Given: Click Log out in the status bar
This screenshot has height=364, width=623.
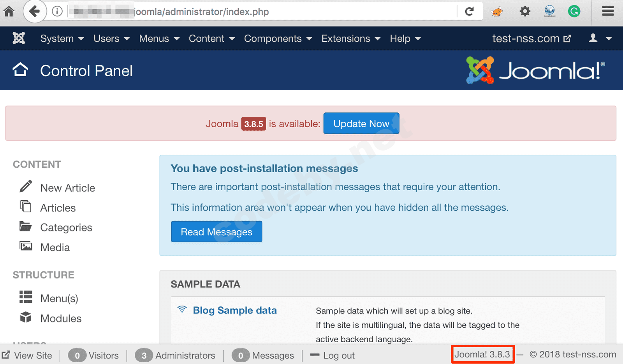Looking at the screenshot, I should click(x=339, y=355).
